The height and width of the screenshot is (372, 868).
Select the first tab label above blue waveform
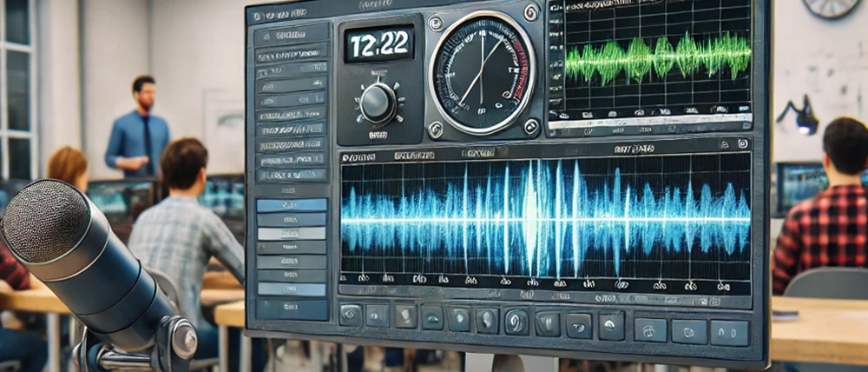click(x=358, y=157)
